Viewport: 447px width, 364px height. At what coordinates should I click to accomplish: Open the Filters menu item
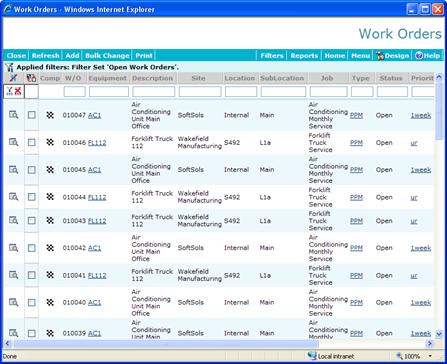272,56
